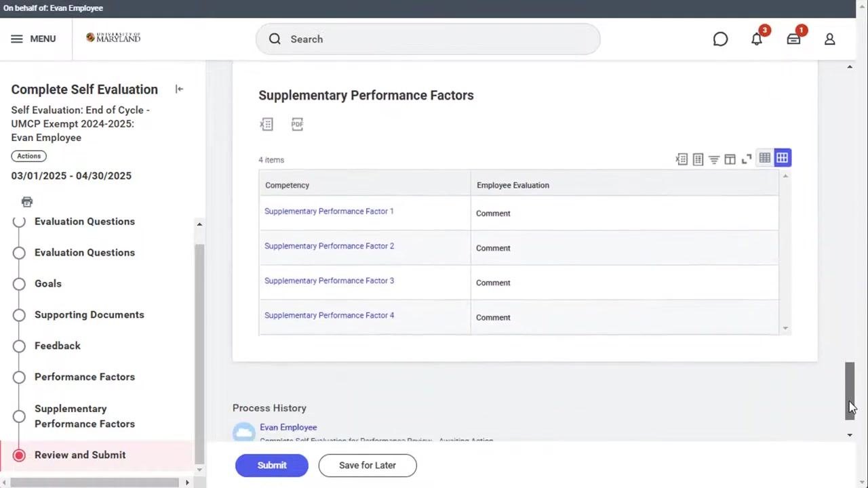Open the notifications bell icon
This screenshot has height=488, width=868.
[x=757, y=39]
